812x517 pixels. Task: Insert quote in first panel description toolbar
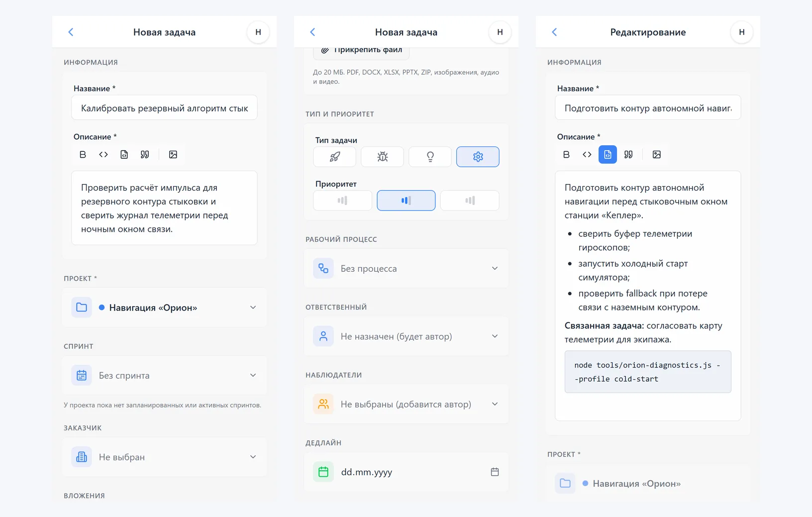tap(145, 154)
